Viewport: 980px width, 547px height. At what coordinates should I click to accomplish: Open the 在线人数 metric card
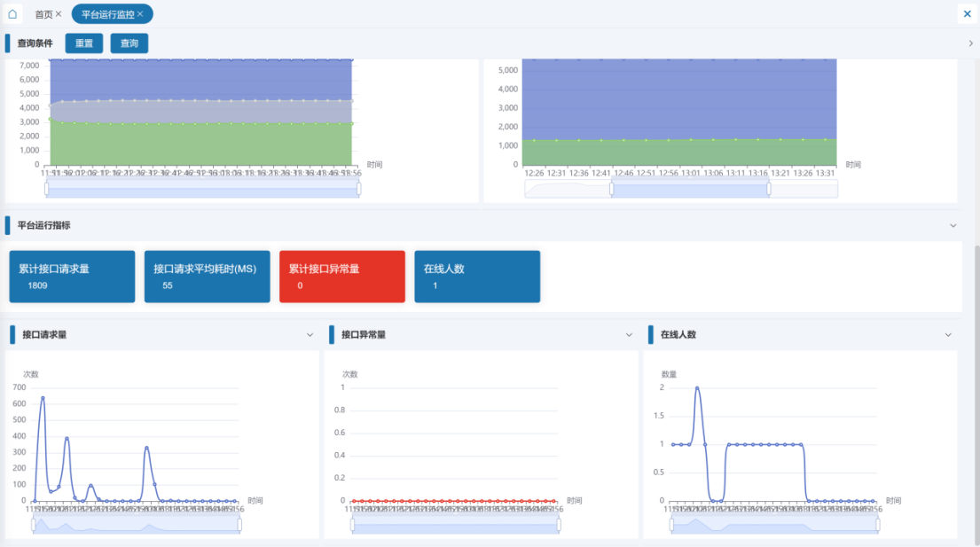(477, 277)
